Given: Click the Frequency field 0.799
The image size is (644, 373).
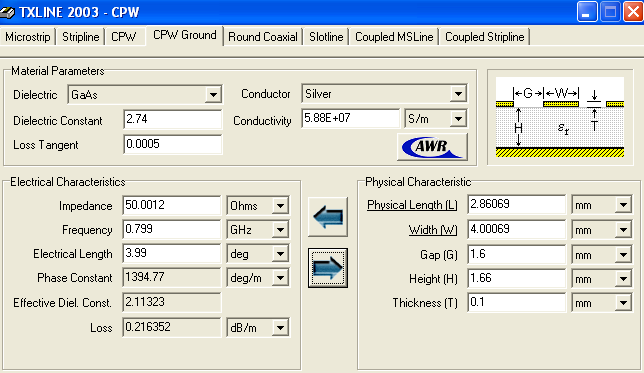Looking at the screenshot, I should click(x=171, y=229).
